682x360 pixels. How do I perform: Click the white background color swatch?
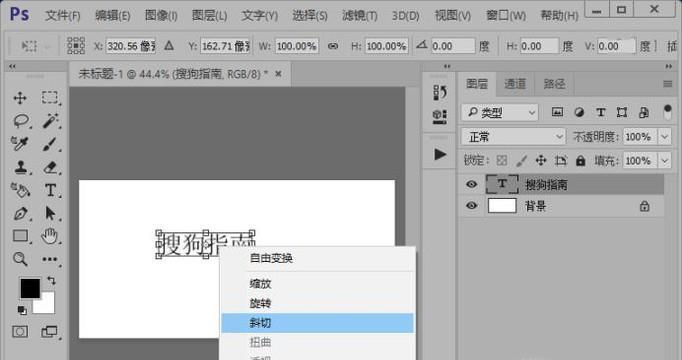[47, 305]
